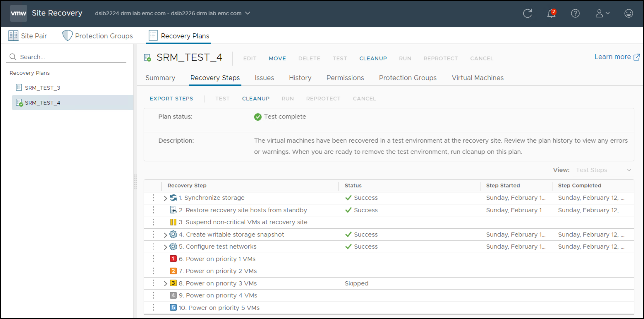The width and height of the screenshot is (644, 319).
Task: Click CLEANUP in the recovery steps toolbar
Action: click(255, 99)
